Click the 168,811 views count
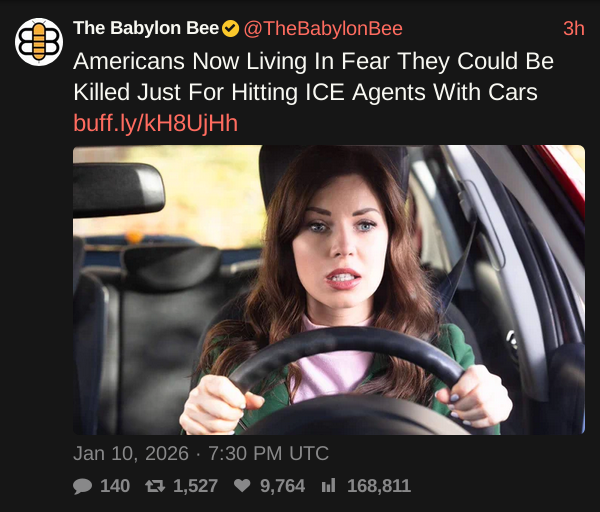The image size is (600, 512). point(379,486)
